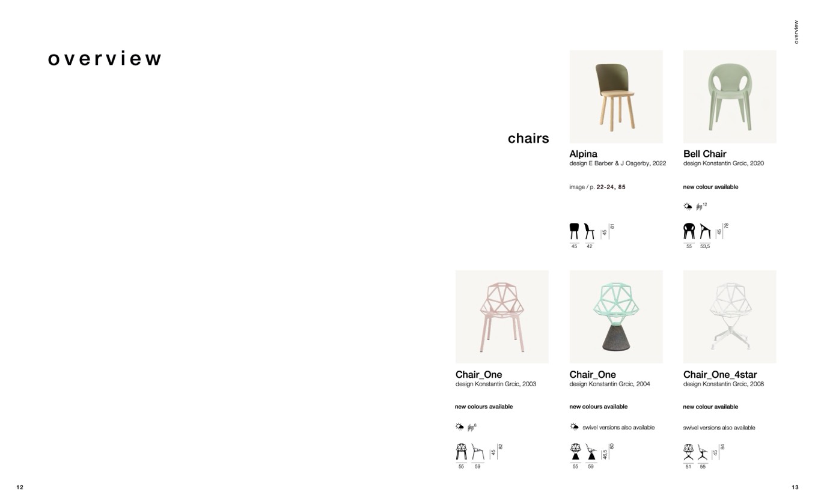Viewport: 815px width, 504px height.
Task: Click the vertical overview section tab label
Action: tap(796, 32)
